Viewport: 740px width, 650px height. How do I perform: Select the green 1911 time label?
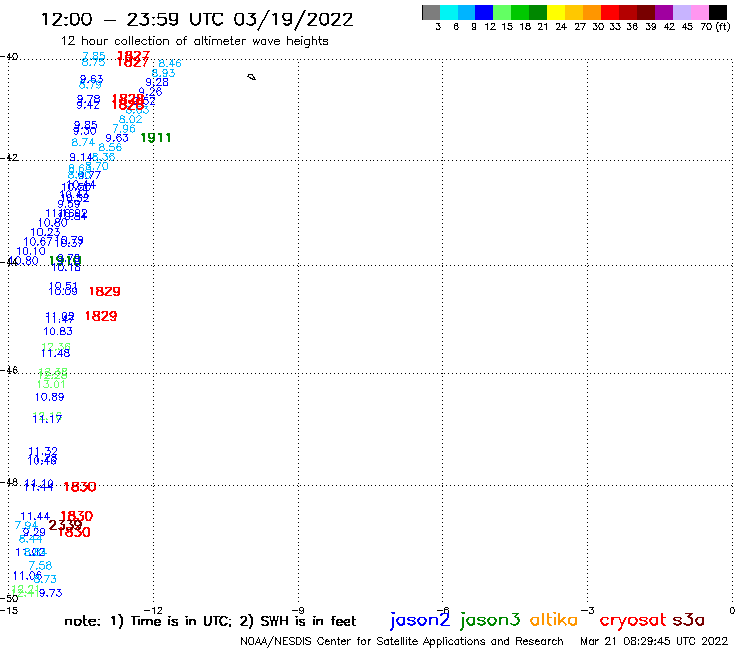pos(156,138)
